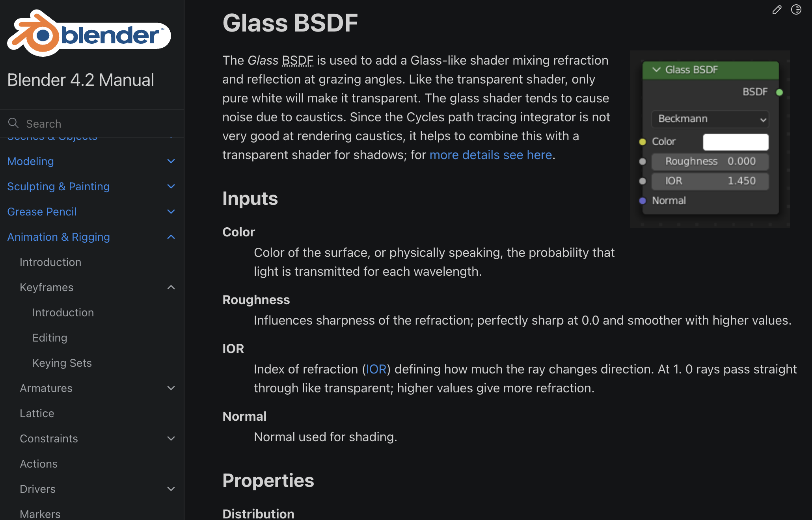Expand the Modeling section chevron
Image resolution: width=812 pixels, height=520 pixels.
coord(171,161)
